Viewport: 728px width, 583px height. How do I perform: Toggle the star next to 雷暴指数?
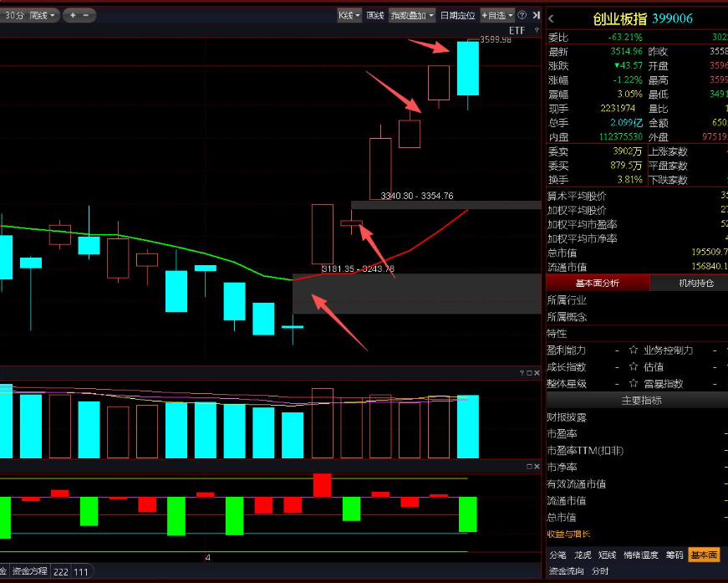click(633, 384)
